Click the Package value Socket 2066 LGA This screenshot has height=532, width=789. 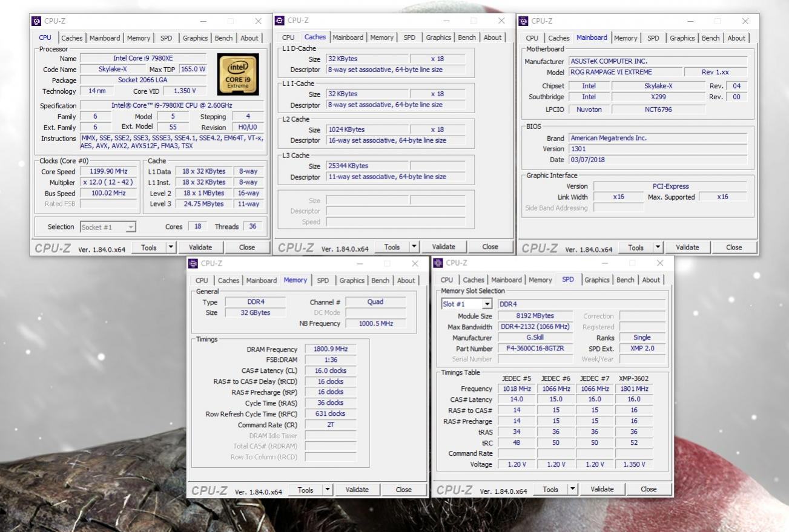click(142, 80)
